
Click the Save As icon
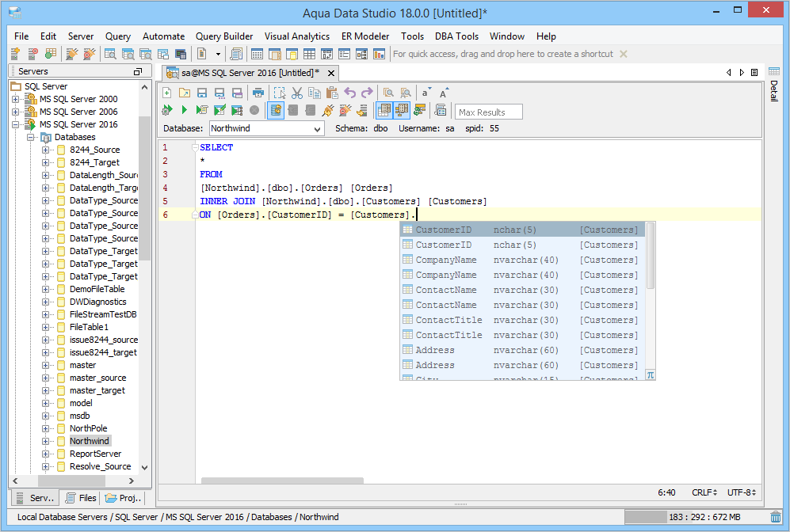219,93
